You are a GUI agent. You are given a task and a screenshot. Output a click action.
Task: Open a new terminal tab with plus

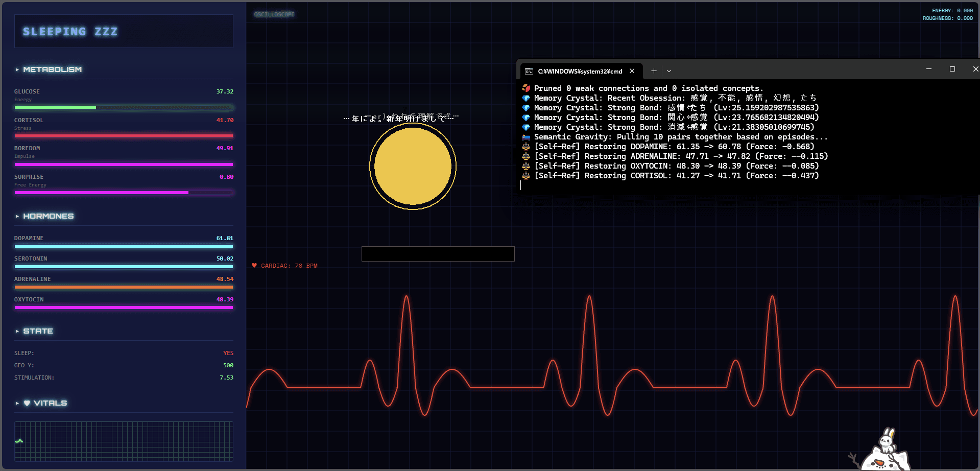click(x=654, y=71)
